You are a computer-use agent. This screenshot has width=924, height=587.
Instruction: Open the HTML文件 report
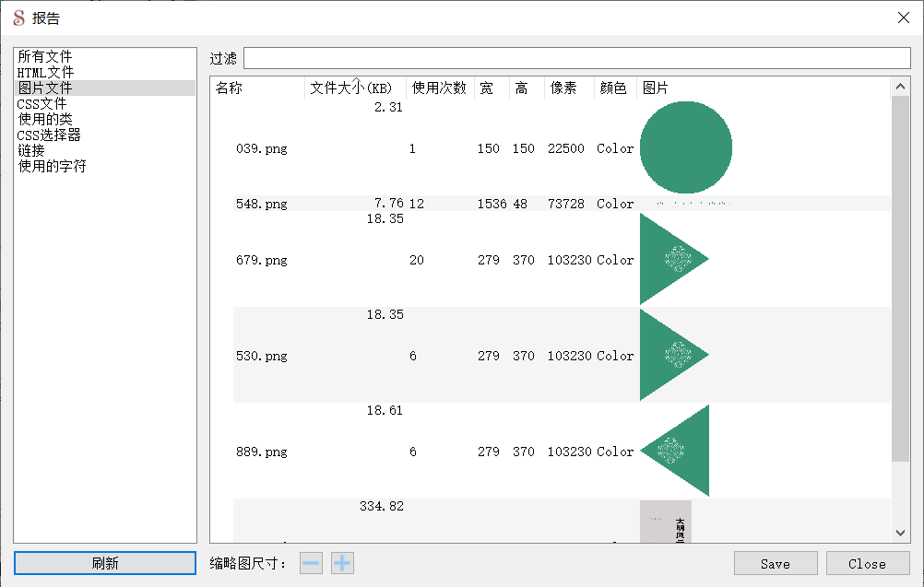click(x=44, y=72)
